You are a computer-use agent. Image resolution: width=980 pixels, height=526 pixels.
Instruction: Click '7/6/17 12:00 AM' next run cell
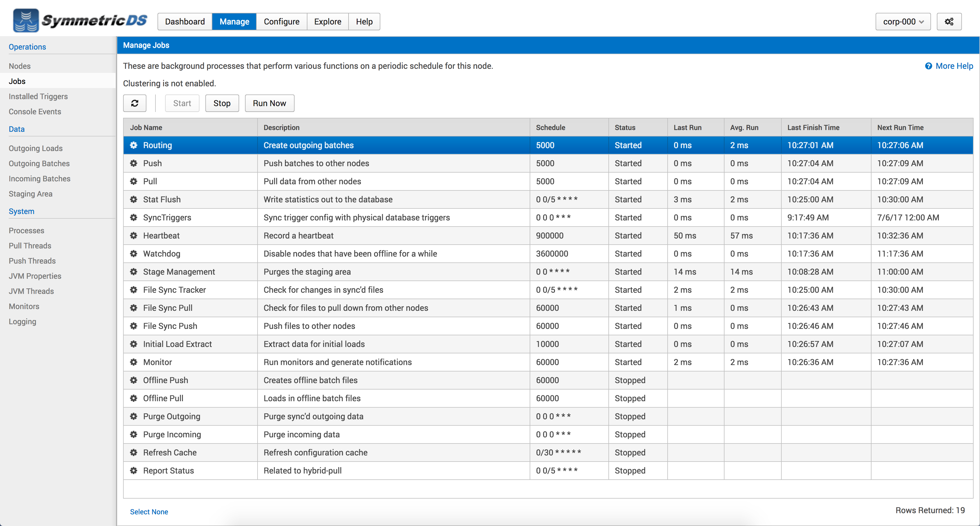pos(922,218)
